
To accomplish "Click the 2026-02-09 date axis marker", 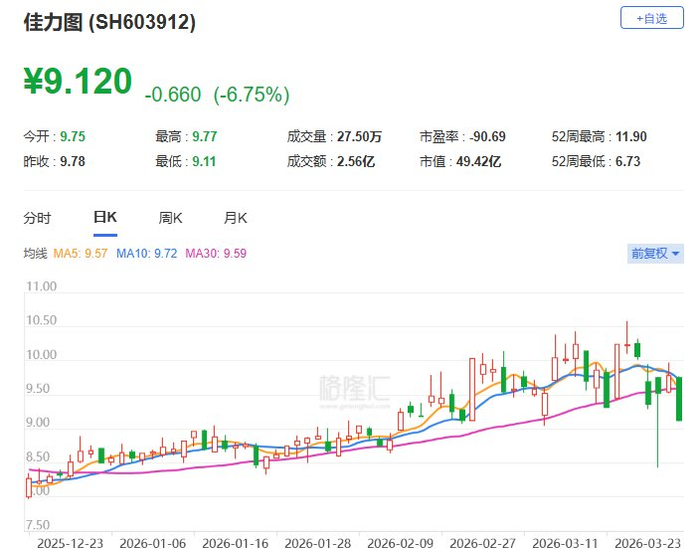I will click(x=400, y=543).
